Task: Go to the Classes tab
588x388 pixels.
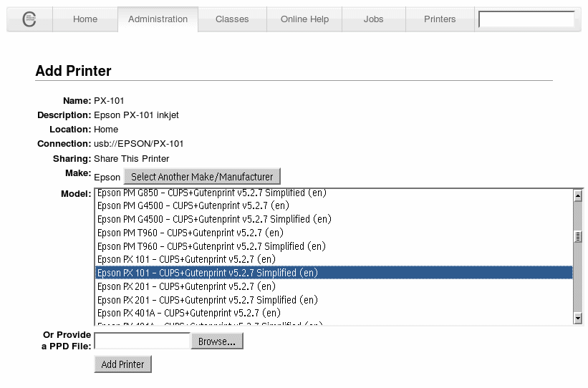Action: click(x=232, y=19)
